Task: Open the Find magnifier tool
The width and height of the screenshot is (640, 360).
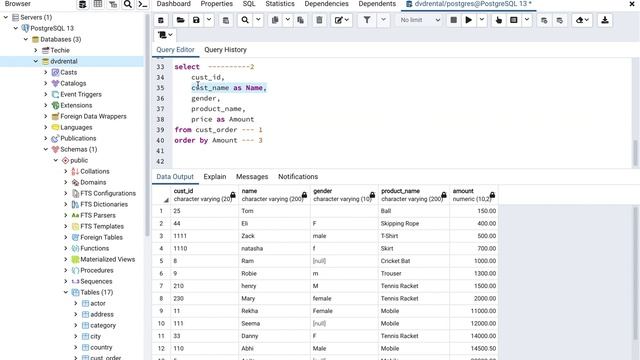Action: coord(245,20)
